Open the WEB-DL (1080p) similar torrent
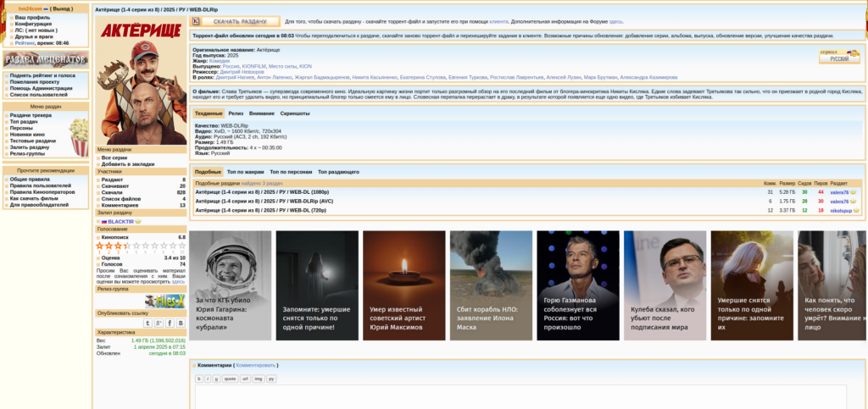868x409 pixels. tap(262, 192)
